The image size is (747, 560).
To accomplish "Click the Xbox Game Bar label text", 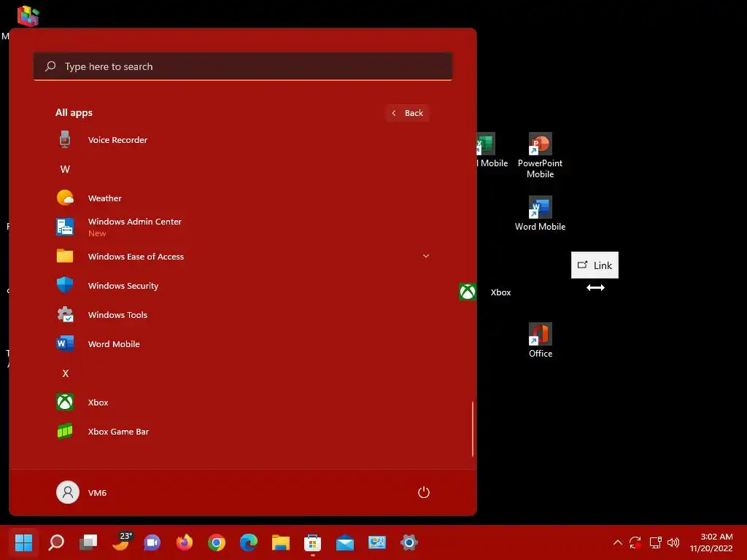I will pyautogui.click(x=118, y=432).
